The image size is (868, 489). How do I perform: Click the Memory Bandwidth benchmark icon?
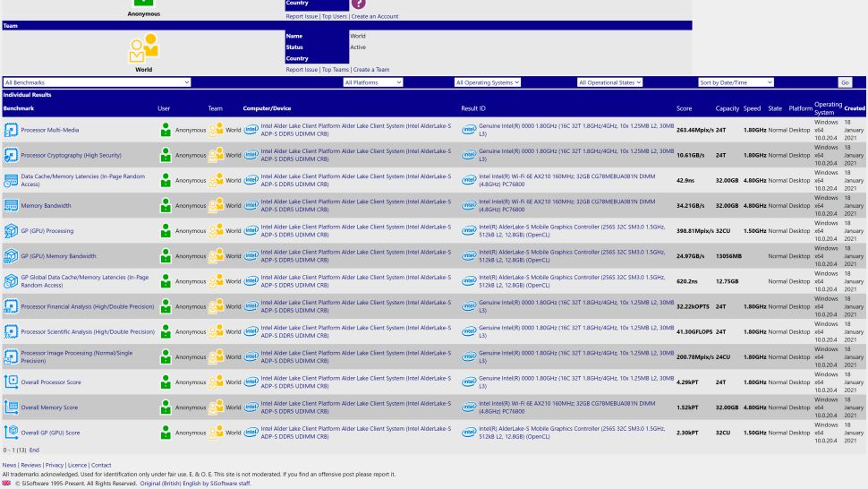[11, 205]
